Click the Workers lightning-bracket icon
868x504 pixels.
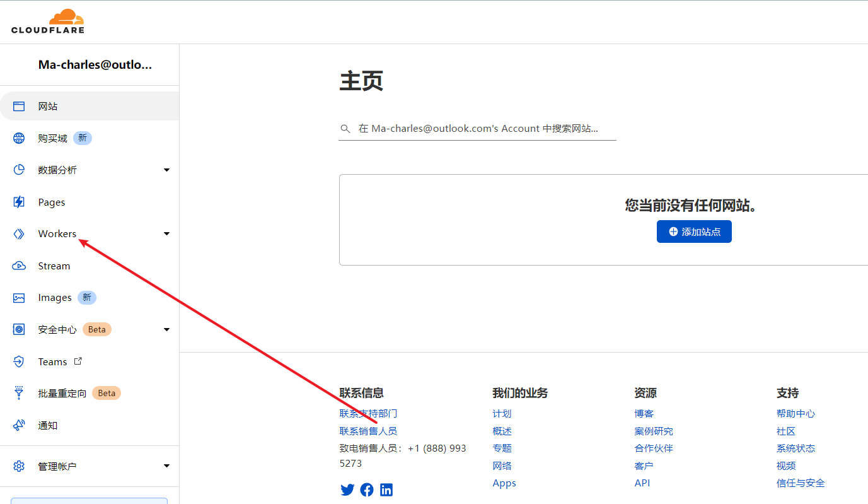[x=19, y=233]
